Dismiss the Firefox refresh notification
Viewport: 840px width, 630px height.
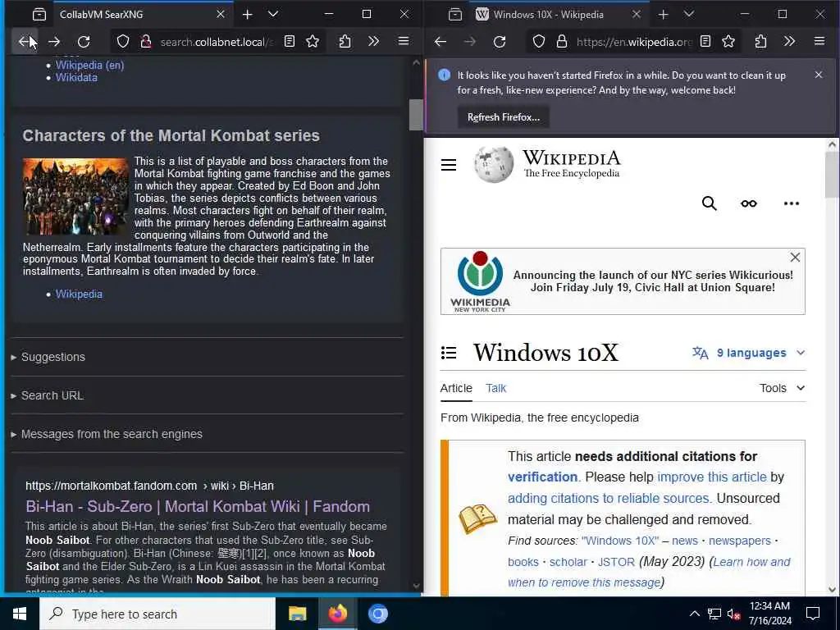coord(818,75)
